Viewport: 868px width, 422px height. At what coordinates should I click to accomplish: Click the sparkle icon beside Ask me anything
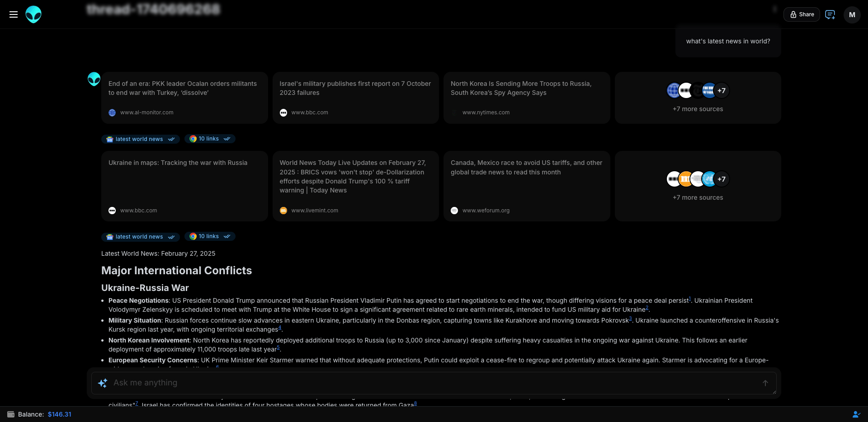[x=103, y=383]
